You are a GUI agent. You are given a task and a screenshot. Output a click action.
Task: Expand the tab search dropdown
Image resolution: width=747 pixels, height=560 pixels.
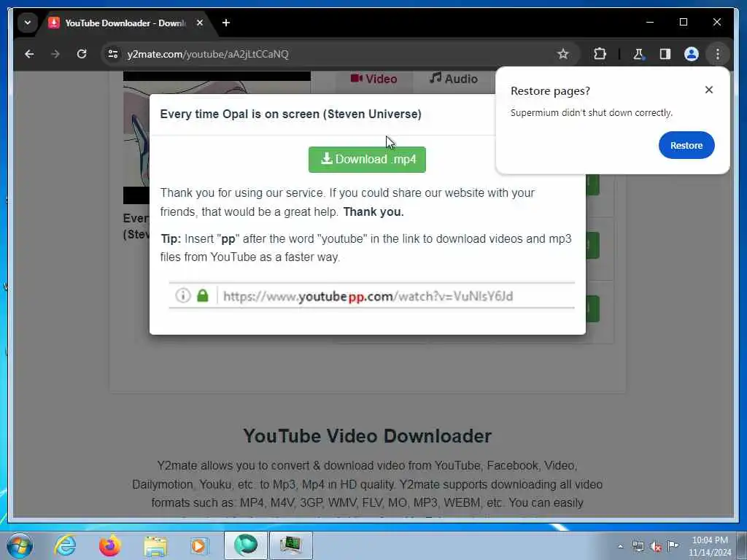[x=28, y=23]
